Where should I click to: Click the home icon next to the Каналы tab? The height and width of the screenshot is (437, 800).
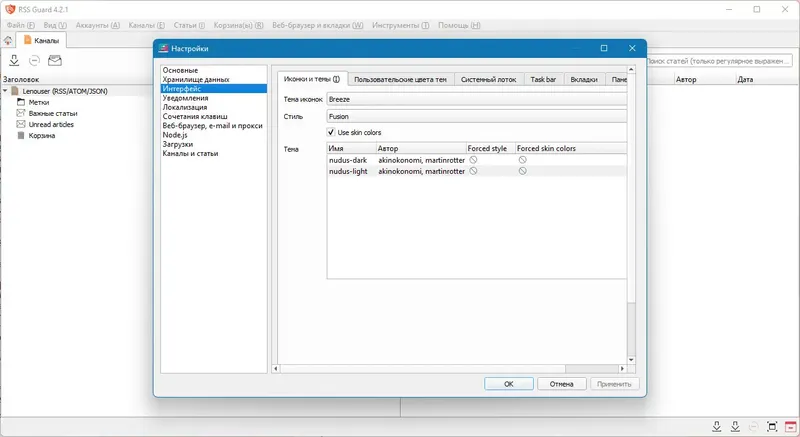coord(8,40)
